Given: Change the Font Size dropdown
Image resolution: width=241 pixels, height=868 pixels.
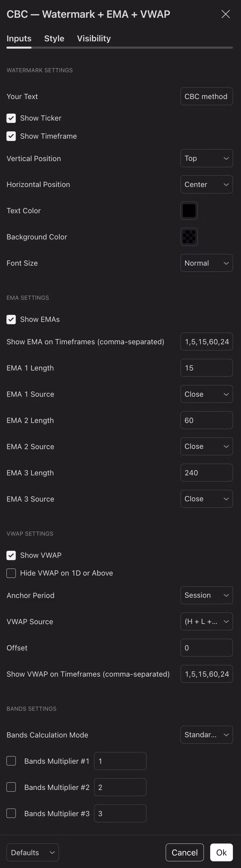Looking at the screenshot, I should tap(206, 263).
